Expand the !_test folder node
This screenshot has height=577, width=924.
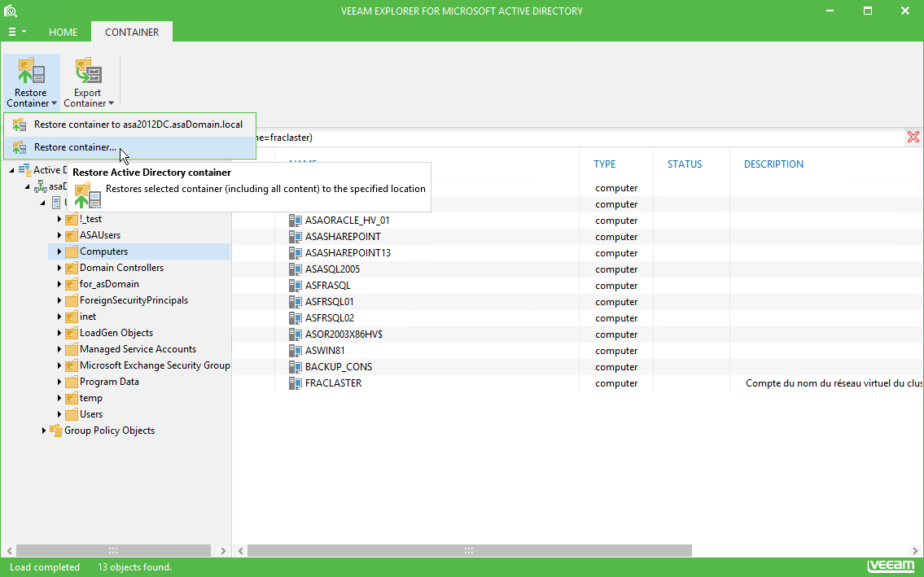(59, 219)
